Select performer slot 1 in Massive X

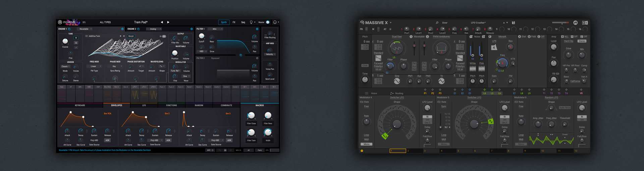pyautogui.click(x=398, y=151)
